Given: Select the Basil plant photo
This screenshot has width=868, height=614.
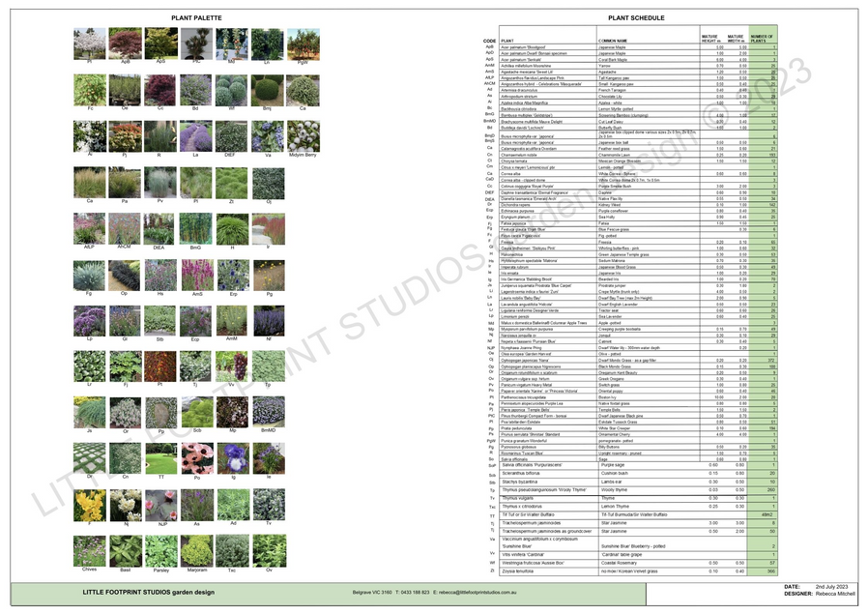Looking at the screenshot, I should [126, 552].
